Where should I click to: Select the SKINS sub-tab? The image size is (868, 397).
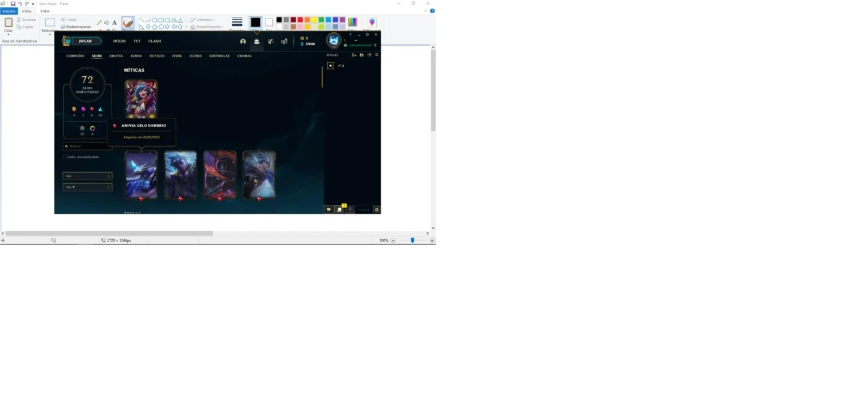[x=97, y=56]
